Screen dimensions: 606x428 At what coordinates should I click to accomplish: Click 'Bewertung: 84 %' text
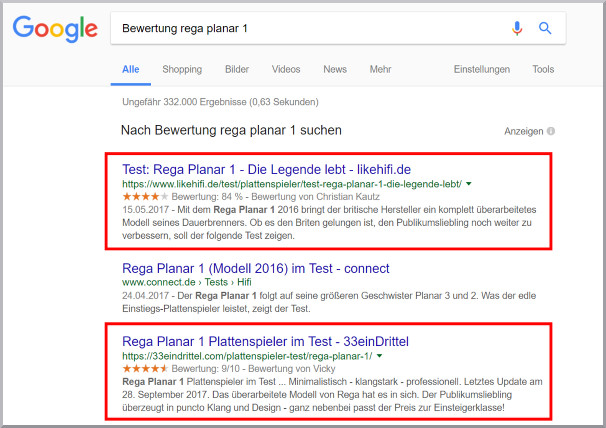click(207, 197)
